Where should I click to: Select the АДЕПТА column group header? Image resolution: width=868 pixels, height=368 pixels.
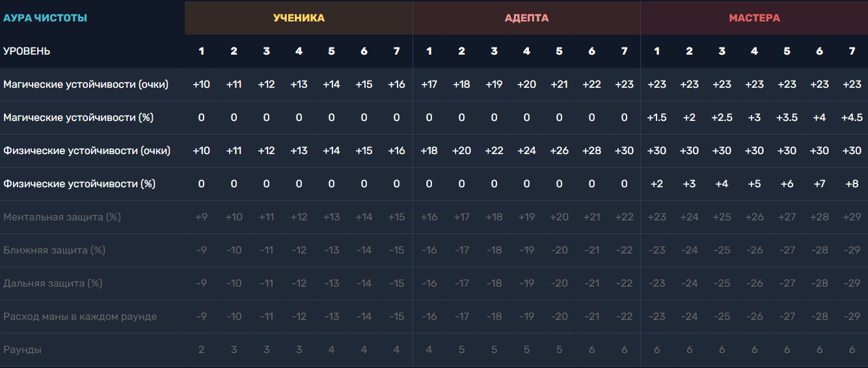526,18
